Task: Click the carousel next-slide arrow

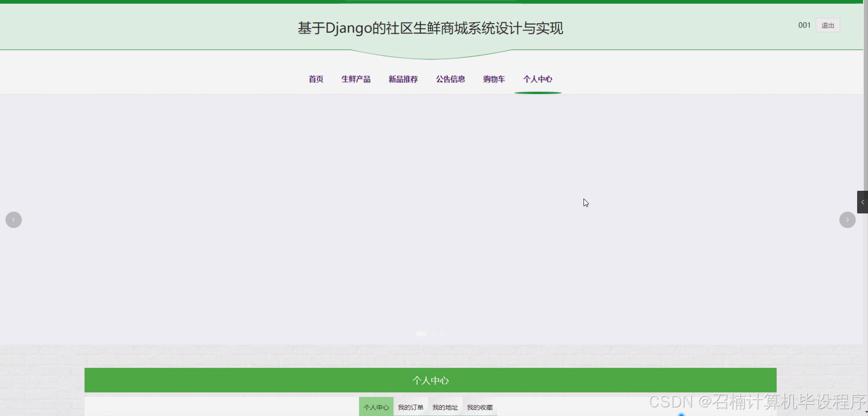Action: pyautogui.click(x=848, y=219)
